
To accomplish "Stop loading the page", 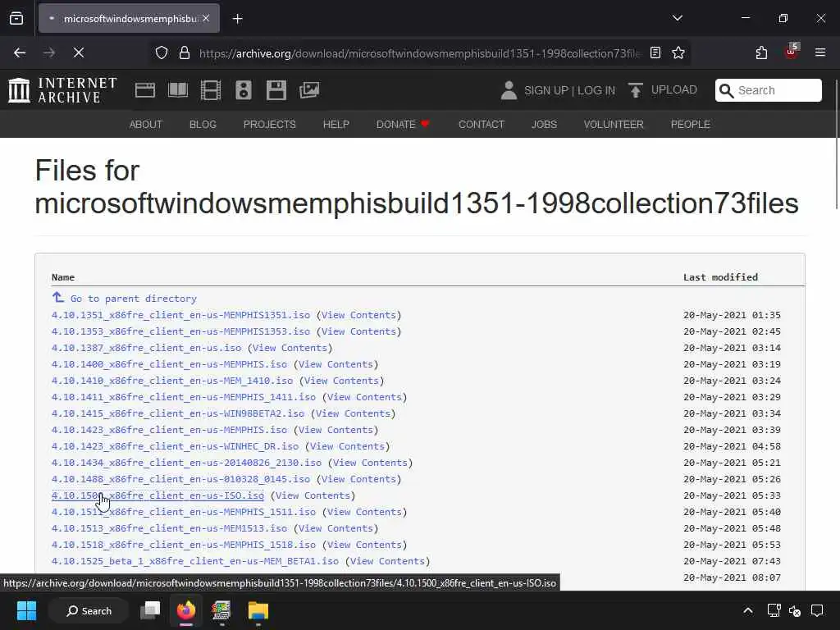I will click(78, 52).
